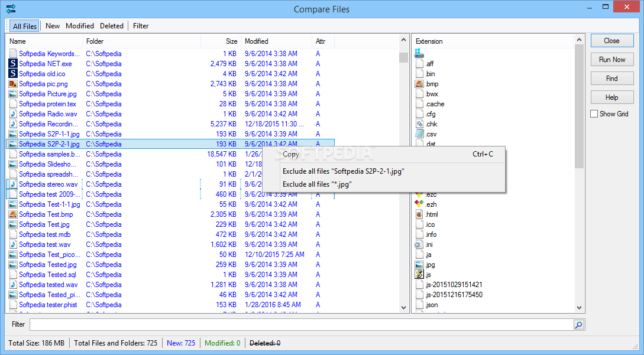
Task: Click the Run Now button
Action: pyautogui.click(x=612, y=60)
